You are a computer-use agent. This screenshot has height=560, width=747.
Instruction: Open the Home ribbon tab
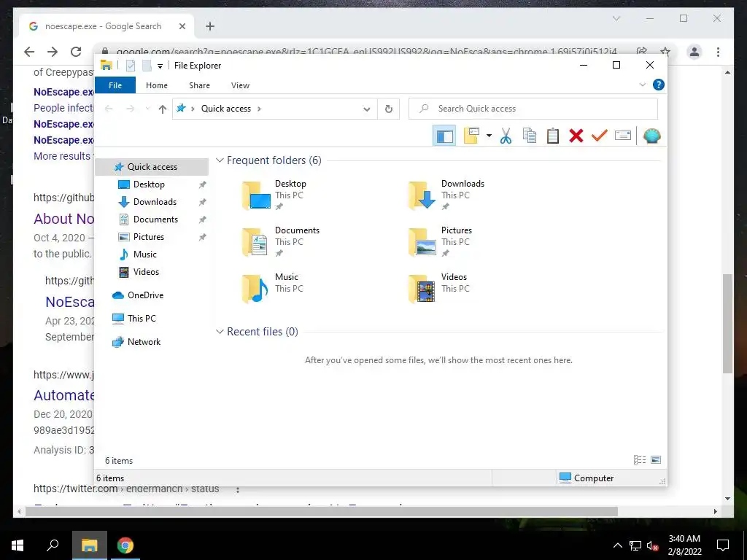(x=157, y=85)
